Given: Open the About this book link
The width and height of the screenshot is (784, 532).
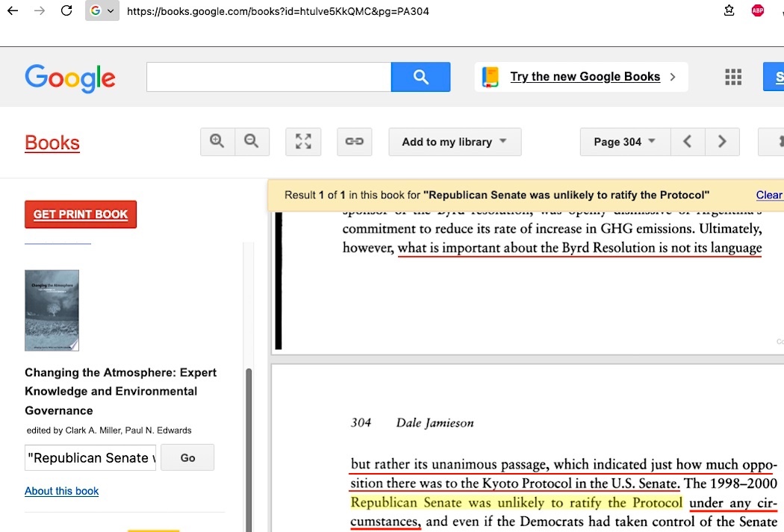Looking at the screenshot, I should 62,491.
